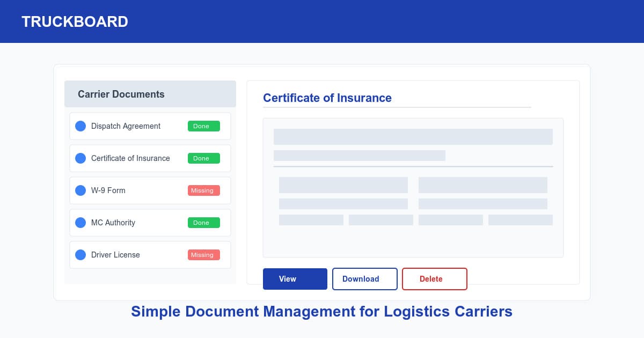This screenshot has width=644, height=338.
Task: Choose the MC Authority label in the list
Action: pos(113,223)
